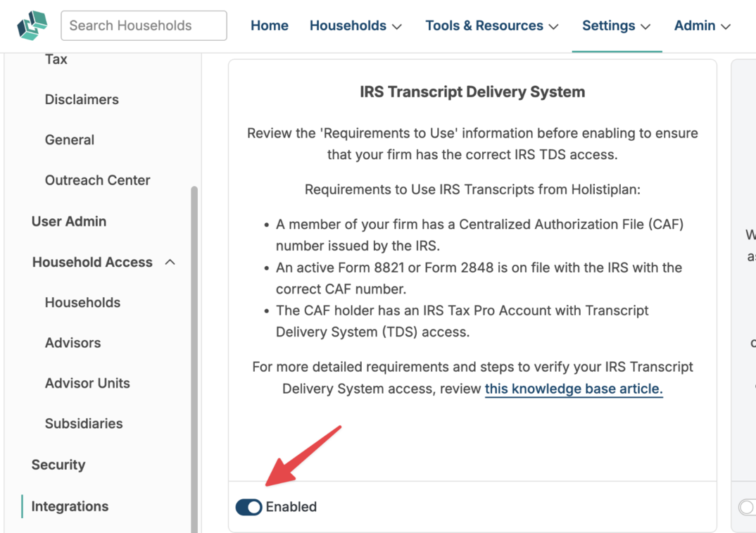Open Disclaimers settings
756x533 pixels.
tap(82, 99)
